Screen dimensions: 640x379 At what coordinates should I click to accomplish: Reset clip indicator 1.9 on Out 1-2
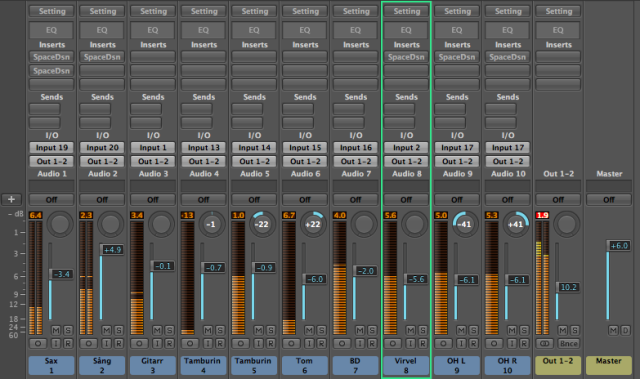(x=542, y=215)
